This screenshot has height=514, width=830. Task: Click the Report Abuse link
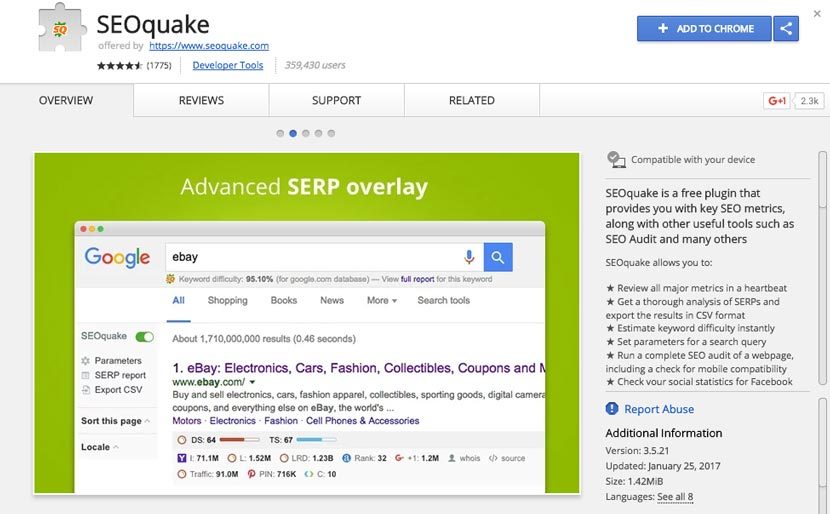point(659,409)
